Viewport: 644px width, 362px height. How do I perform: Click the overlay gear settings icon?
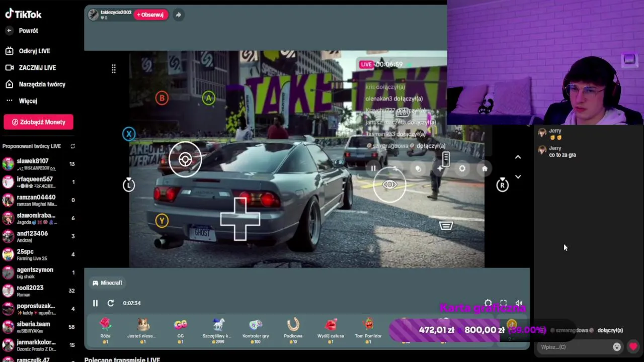tap(462, 168)
